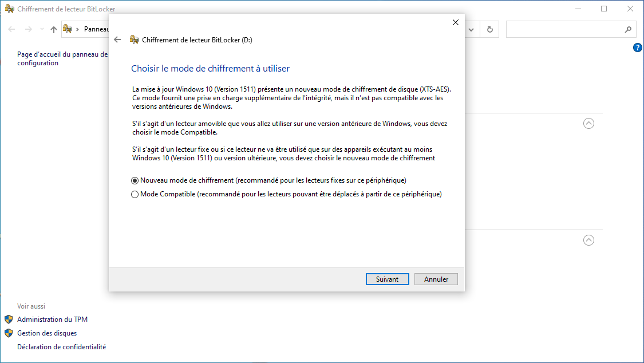Click the magnifier icon in the search box
Viewport: 644px width, 363px height.
tap(627, 29)
